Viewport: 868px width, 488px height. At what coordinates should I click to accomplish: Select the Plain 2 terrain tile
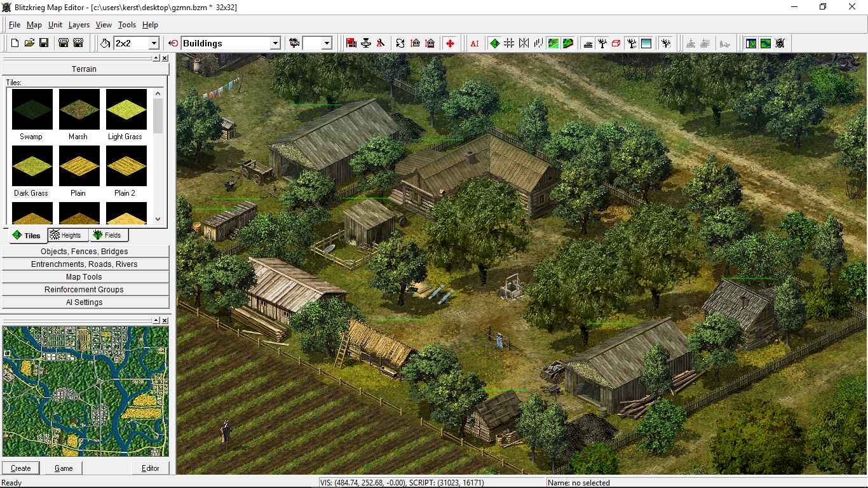tap(125, 172)
